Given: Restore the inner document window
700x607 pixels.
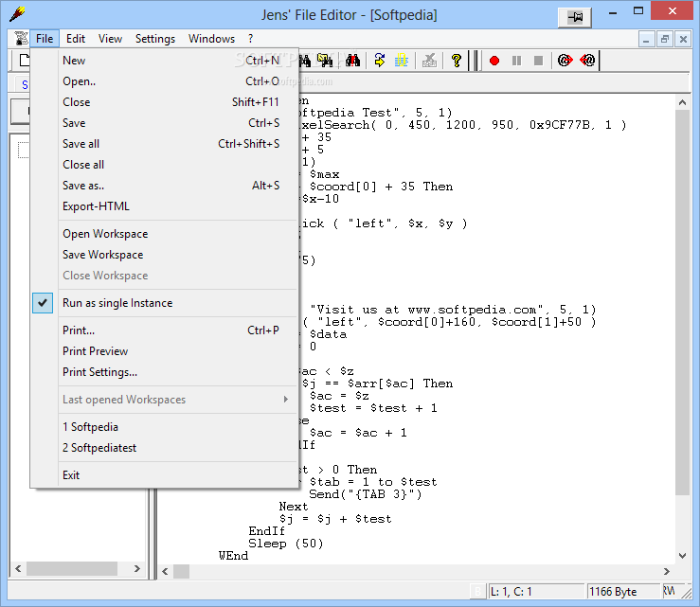Looking at the screenshot, I should (x=665, y=39).
